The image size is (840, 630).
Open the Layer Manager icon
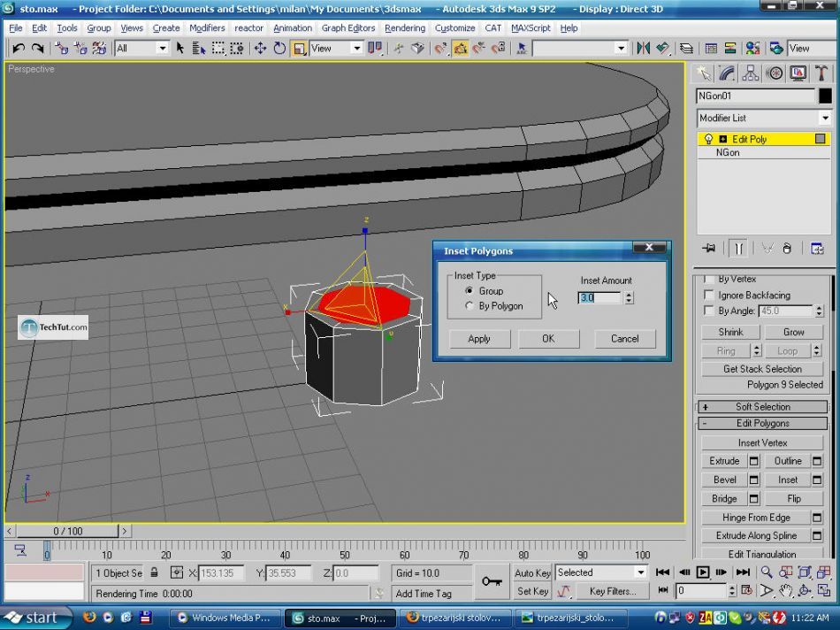pos(687,49)
